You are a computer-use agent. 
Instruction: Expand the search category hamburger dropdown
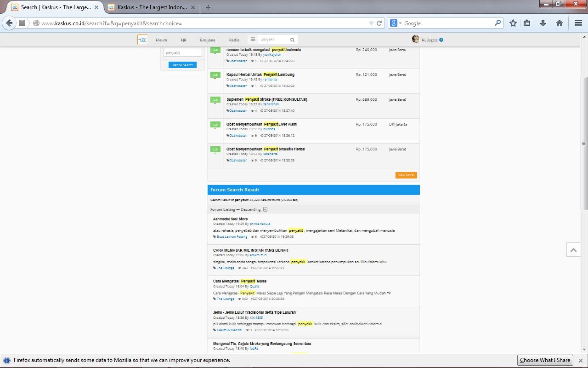253,40
